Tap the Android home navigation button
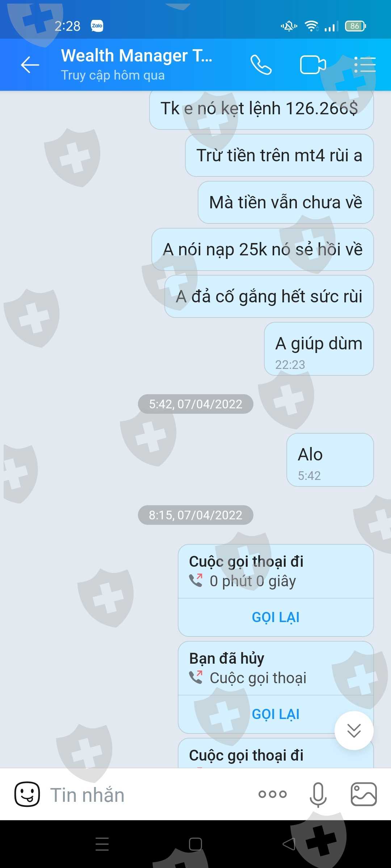Screen dimensions: 391x868 pos(195,844)
